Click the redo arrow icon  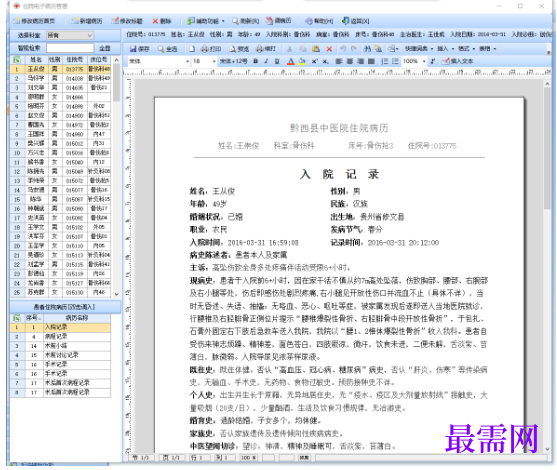pyautogui.click(x=354, y=49)
